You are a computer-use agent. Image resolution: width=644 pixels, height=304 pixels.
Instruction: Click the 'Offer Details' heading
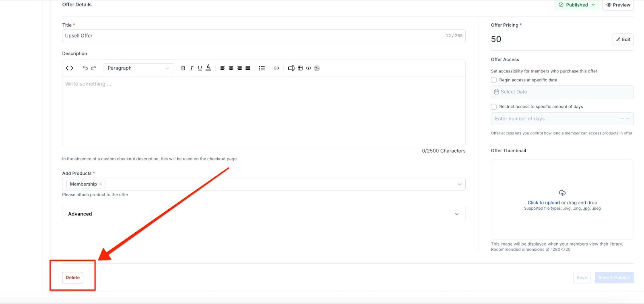click(x=77, y=4)
